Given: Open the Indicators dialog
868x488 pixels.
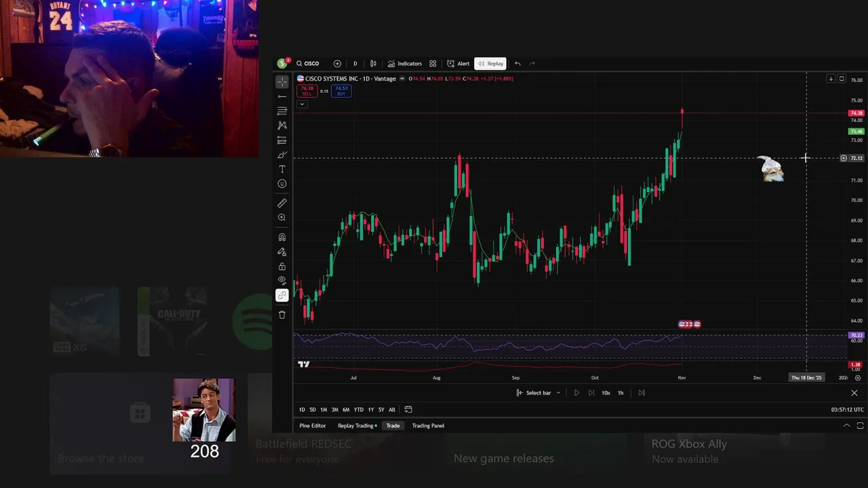Looking at the screenshot, I should 405,64.
